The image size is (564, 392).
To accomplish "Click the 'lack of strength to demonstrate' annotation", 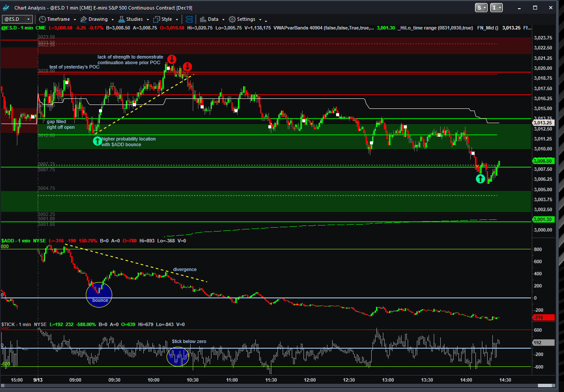I will (x=130, y=57).
